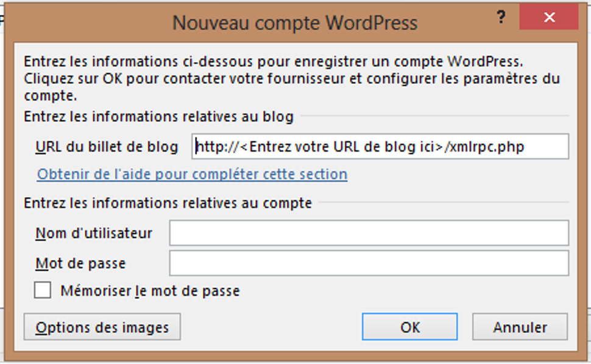This screenshot has width=591, height=364.
Task: Click the Mémoriser le mot de passe label text
Action: (x=150, y=291)
